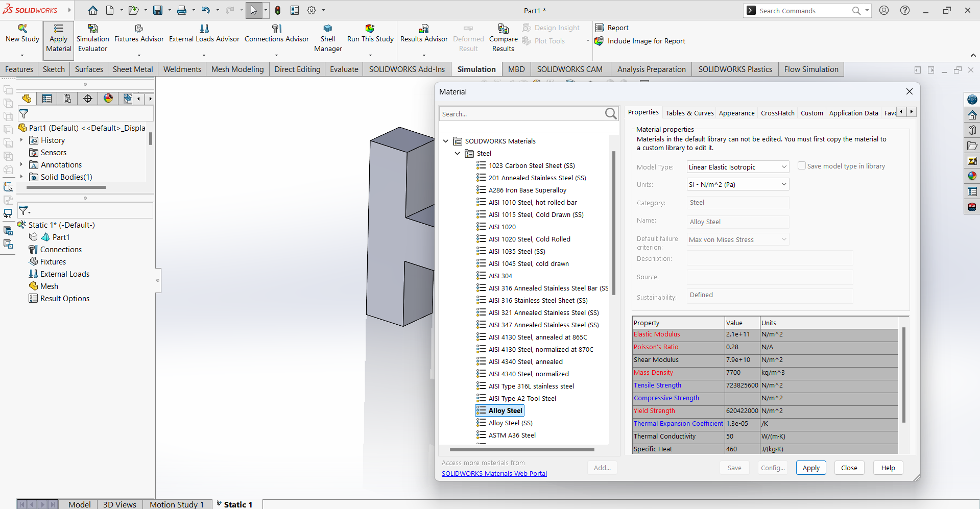Click Elastic Modulus value 2.1e+11

pos(742,334)
